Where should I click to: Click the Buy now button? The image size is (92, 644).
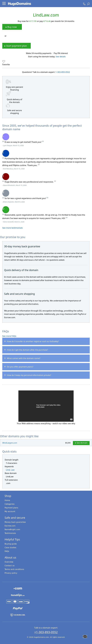(x=12, y=27)
